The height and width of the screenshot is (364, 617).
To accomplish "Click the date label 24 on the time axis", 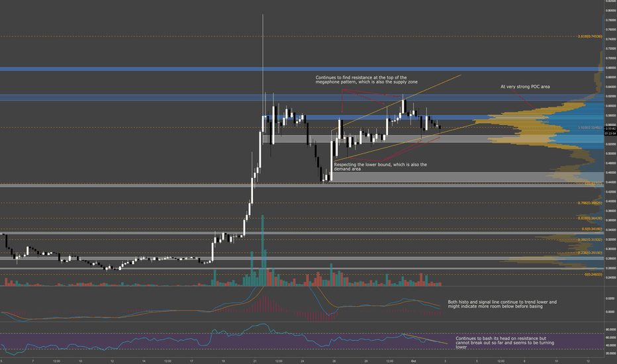I will pyautogui.click(x=302, y=361).
